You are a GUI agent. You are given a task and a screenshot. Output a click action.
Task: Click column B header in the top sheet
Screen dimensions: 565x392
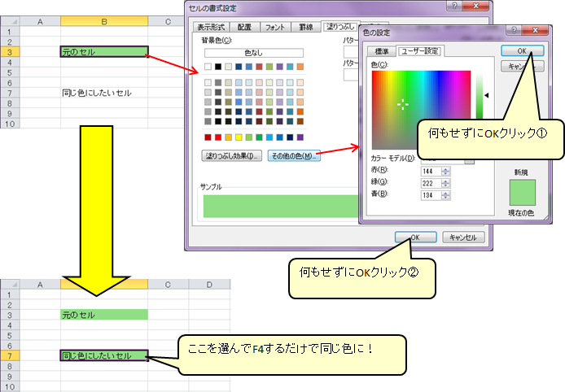point(104,22)
